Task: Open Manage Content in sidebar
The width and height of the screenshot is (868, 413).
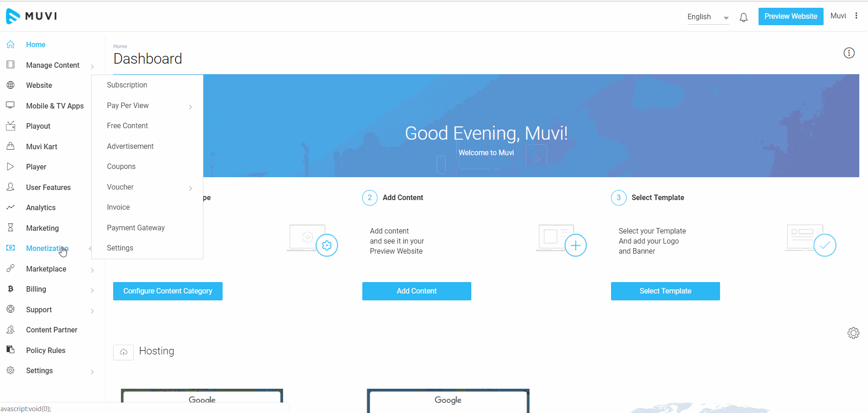Action: 53,65
